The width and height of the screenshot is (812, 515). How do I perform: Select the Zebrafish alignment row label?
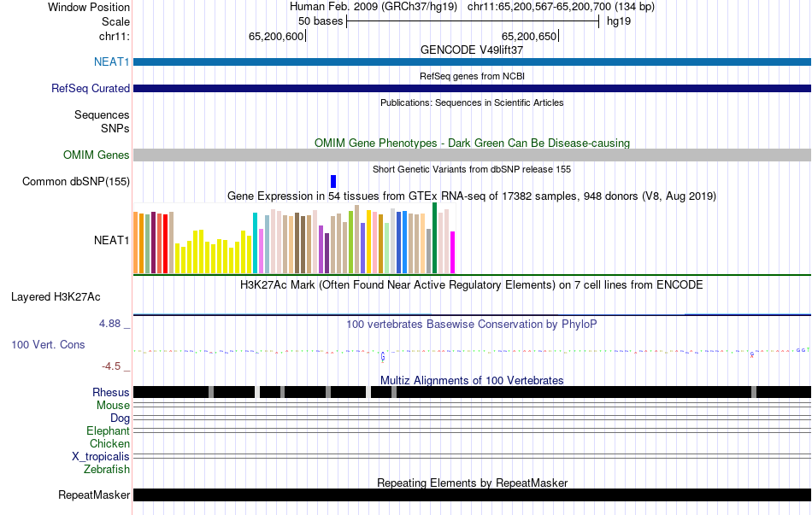(107, 470)
